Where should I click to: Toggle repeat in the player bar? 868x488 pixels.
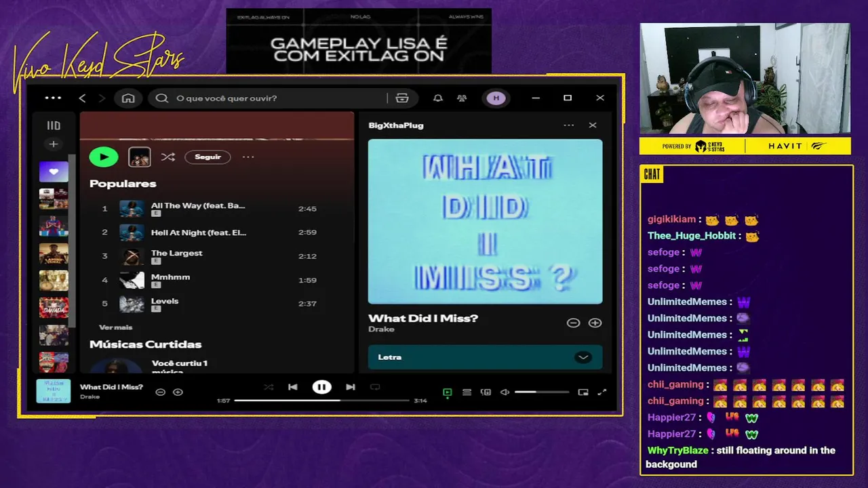coord(375,387)
